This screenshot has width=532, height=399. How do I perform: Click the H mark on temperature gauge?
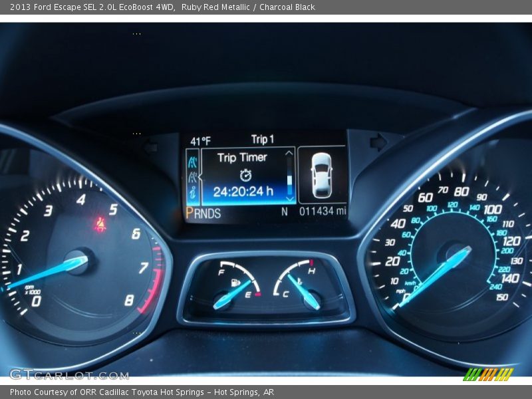[x=311, y=271]
